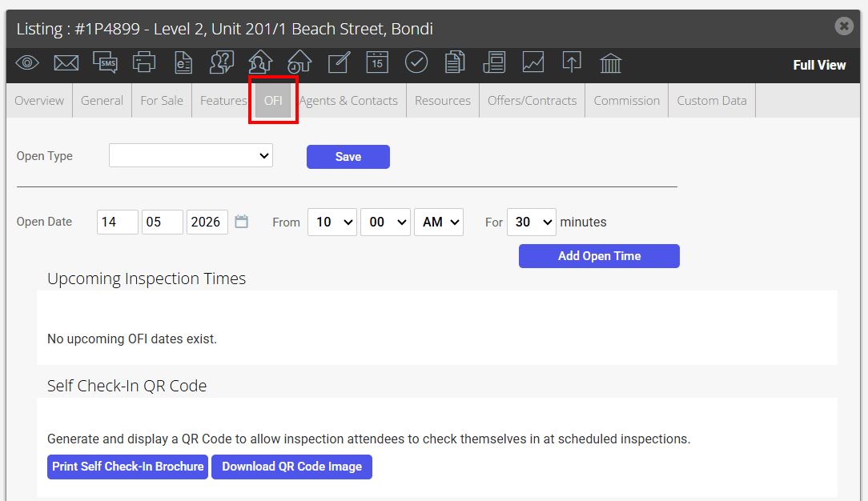Open the From hour dropdown showing 10

(x=332, y=222)
